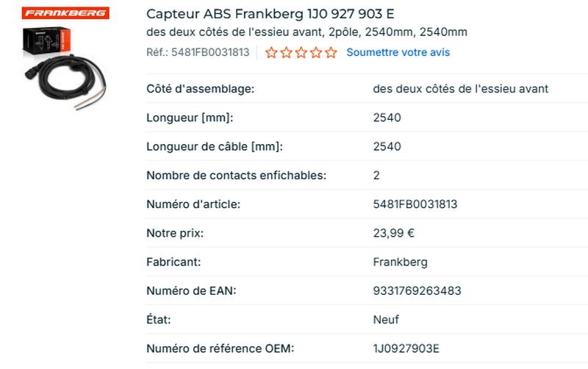
Task: Click the 'Fabricant' value Frankberg
Action: tap(400, 262)
